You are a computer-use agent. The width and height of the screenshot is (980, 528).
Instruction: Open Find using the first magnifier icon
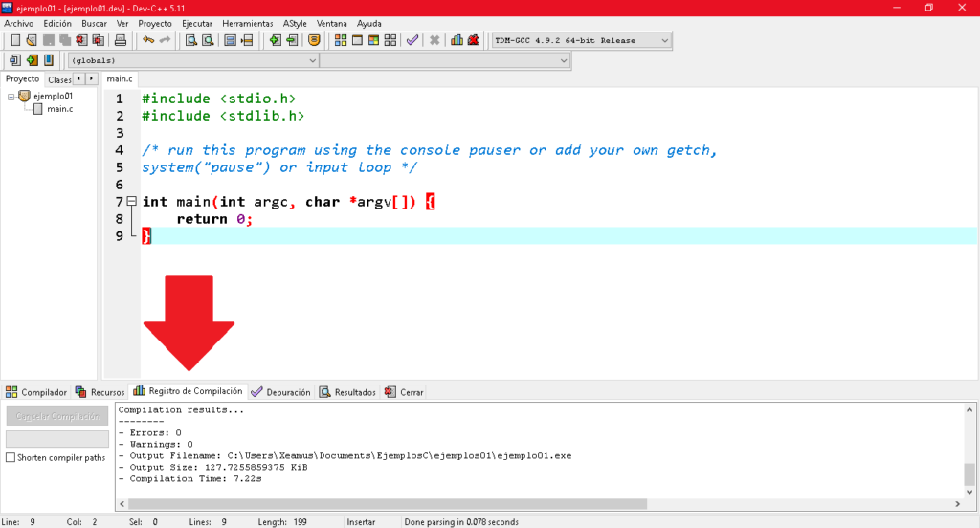click(x=191, y=40)
